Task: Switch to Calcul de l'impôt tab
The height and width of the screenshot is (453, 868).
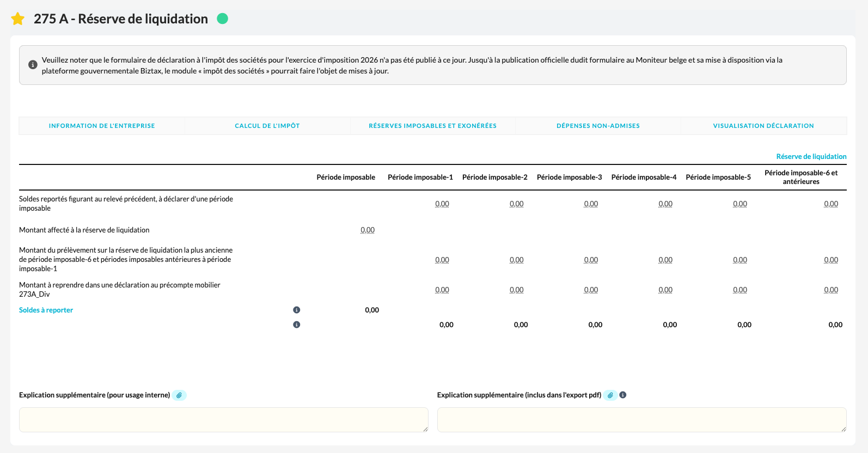Action: coord(267,126)
